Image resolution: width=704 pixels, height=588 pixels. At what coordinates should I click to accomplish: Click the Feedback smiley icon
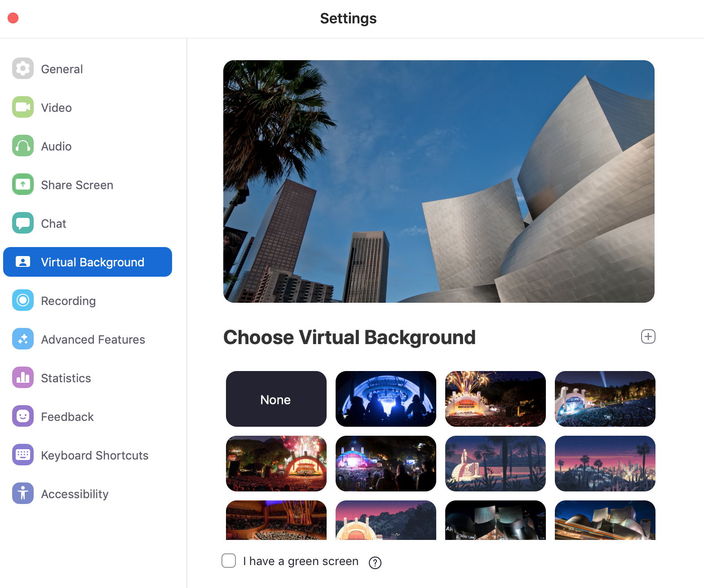point(23,416)
